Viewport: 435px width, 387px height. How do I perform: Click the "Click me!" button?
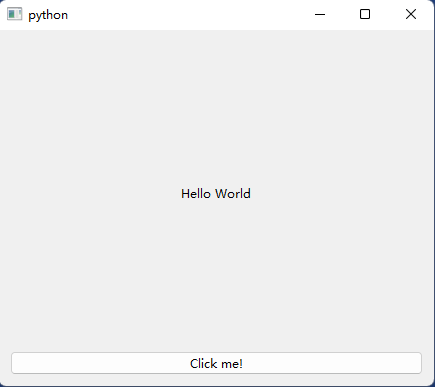[216, 363]
